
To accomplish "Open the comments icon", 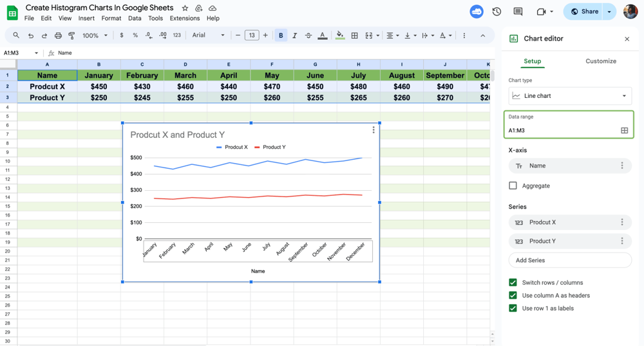I will coord(518,12).
